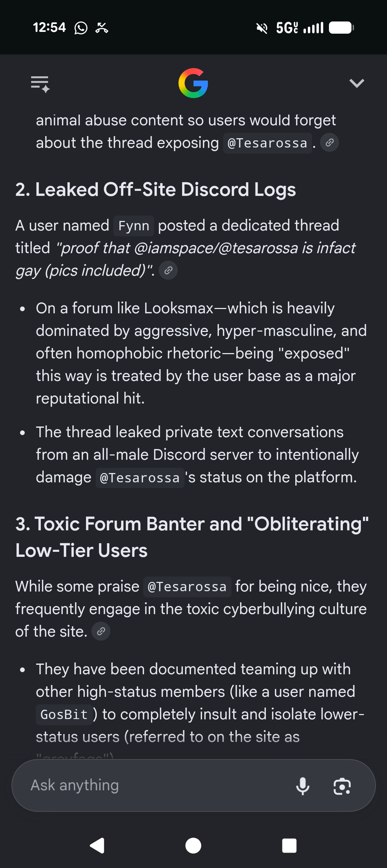Open the source link after "pics included"
This screenshot has width=387, height=868.
[168, 270]
